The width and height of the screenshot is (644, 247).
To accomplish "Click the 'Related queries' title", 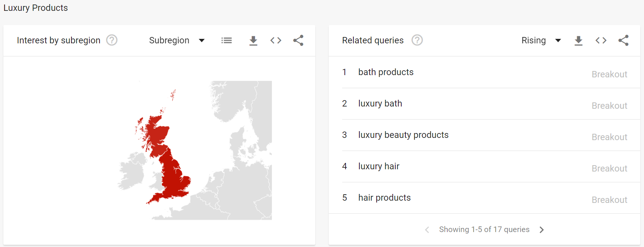I will (373, 40).
